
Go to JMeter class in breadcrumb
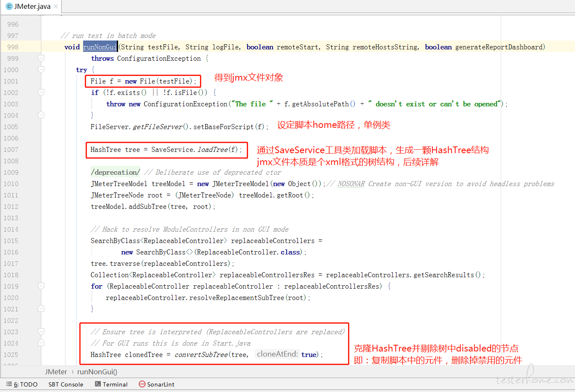[x=56, y=372]
